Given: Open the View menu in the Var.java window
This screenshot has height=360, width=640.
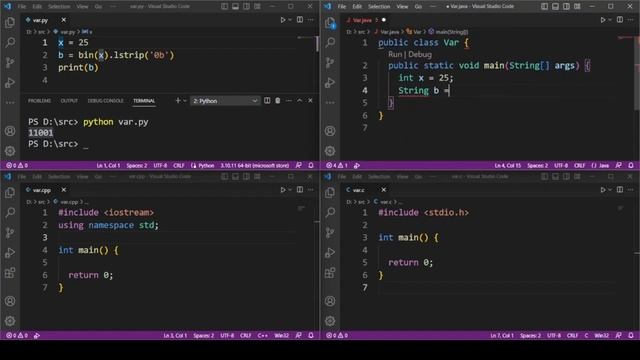Looking at the screenshot, I should tap(402, 7).
